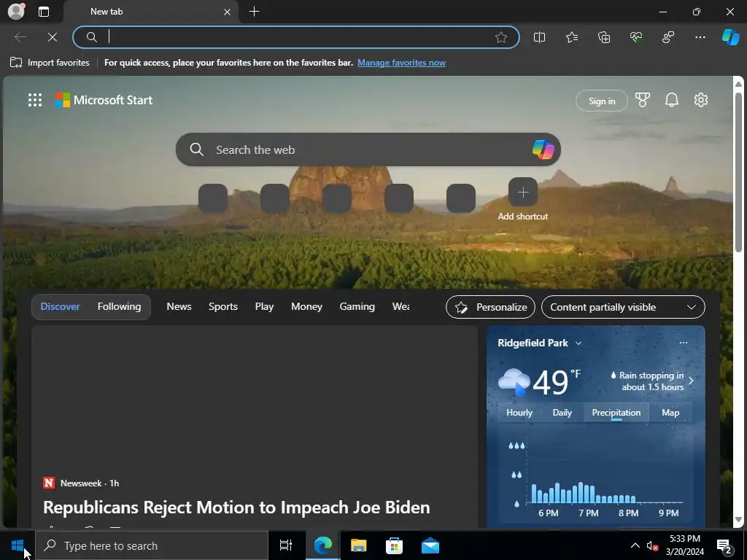Open the News feed tab
Viewport: 747px width, 560px height.
(x=179, y=307)
